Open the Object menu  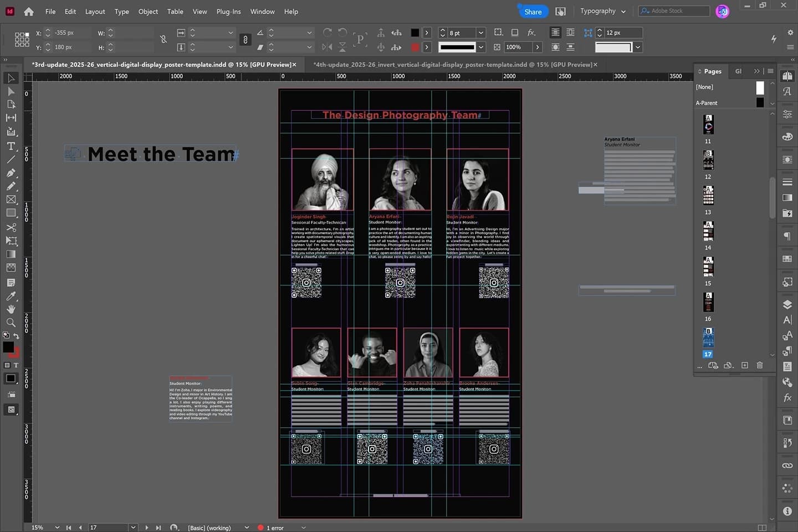point(148,12)
